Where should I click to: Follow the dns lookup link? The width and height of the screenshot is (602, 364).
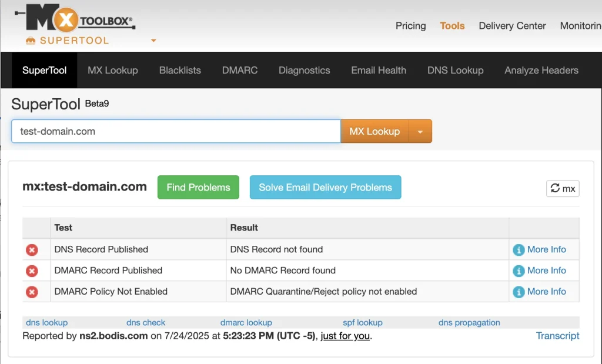(47, 322)
